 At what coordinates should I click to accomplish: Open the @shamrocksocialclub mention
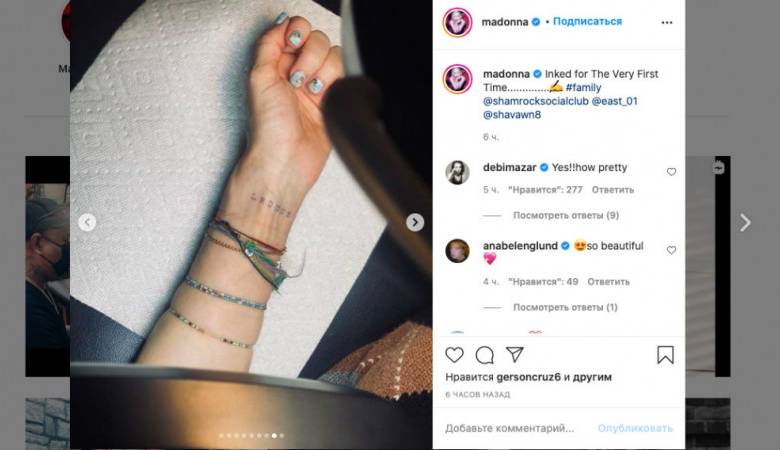coord(535,101)
